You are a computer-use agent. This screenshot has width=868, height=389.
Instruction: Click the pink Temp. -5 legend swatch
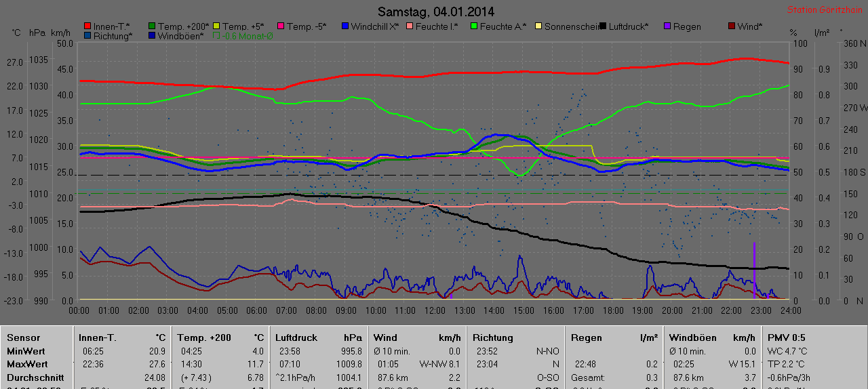click(x=280, y=26)
